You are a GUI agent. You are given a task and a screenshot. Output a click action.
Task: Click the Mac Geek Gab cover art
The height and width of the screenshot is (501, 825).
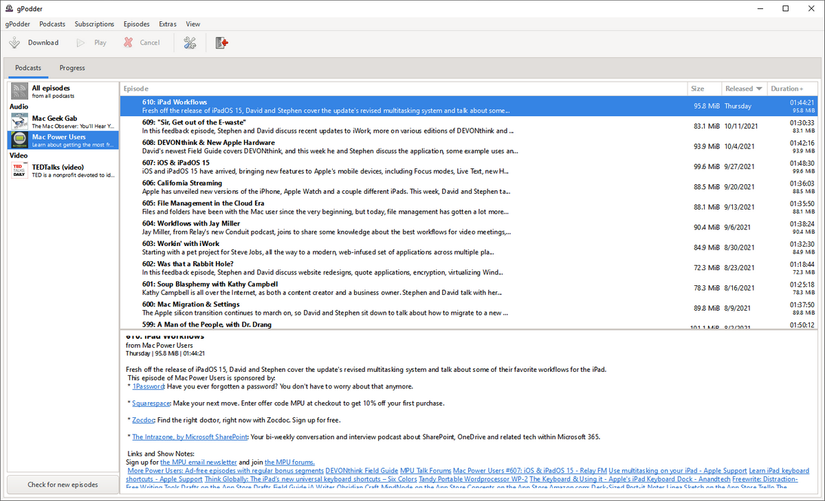tap(19, 122)
